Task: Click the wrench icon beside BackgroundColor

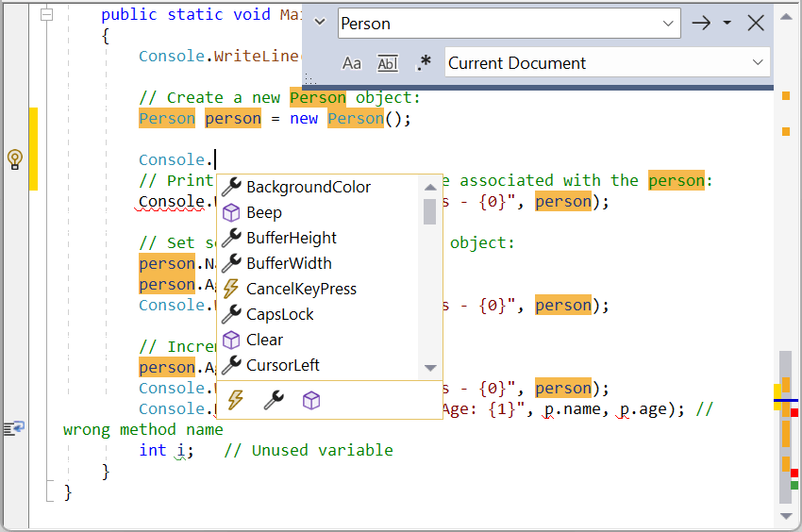Action: coord(231,187)
